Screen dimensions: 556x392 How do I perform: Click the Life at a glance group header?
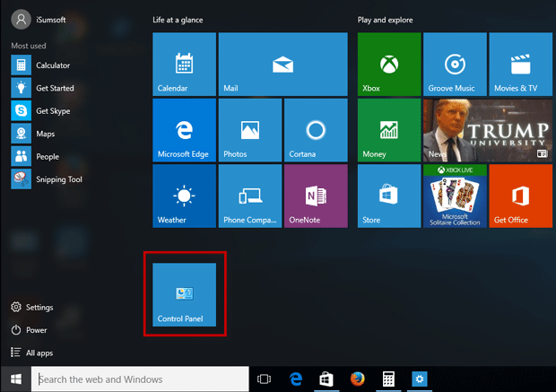point(178,20)
